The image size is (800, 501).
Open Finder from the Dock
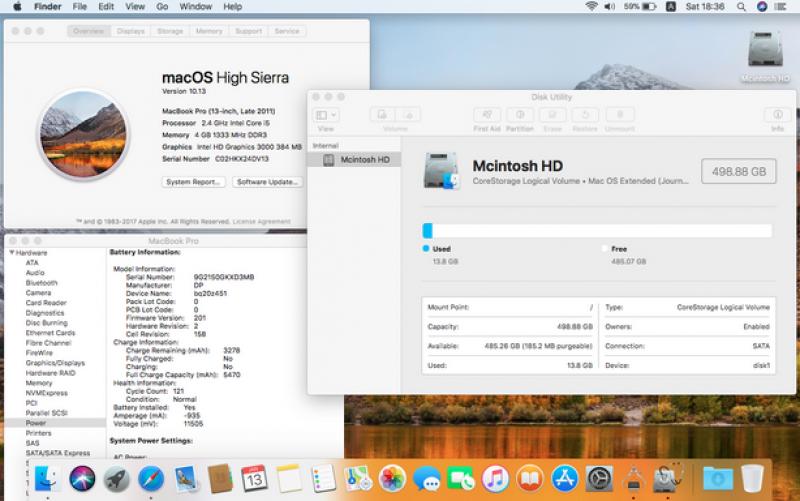click(x=47, y=479)
